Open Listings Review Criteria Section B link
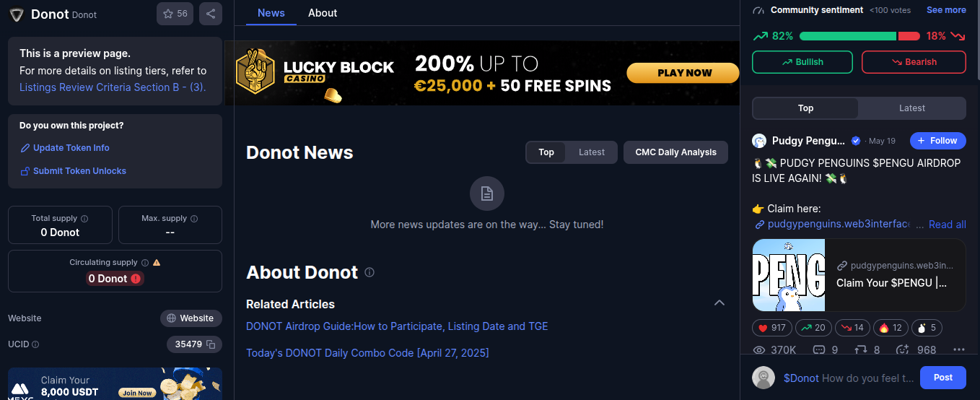This screenshot has width=980, height=400. [x=113, y=87]
